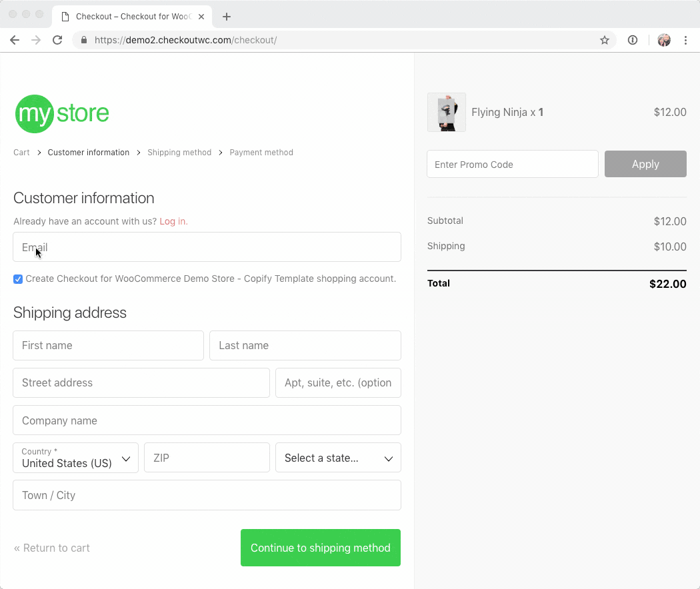700x589 pixels.
Task: Click Continue to shipping method button
Action: tap(321, 548)
